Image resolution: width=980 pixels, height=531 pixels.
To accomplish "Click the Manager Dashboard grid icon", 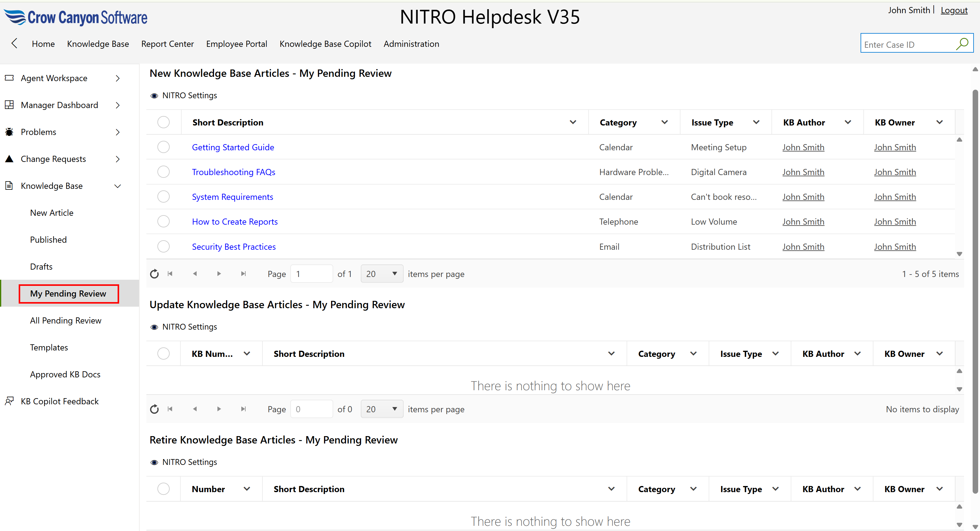I will coord(9,105).
